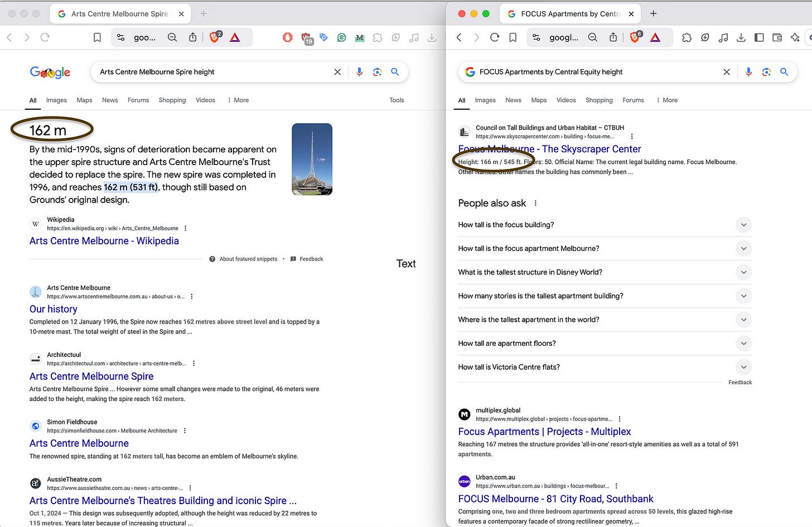The height and width of the screenshot is (527, 812).
Task: Click zoom-out magnifier in the FOCUS Apartments address bar
Action: (x=593, y=37)
